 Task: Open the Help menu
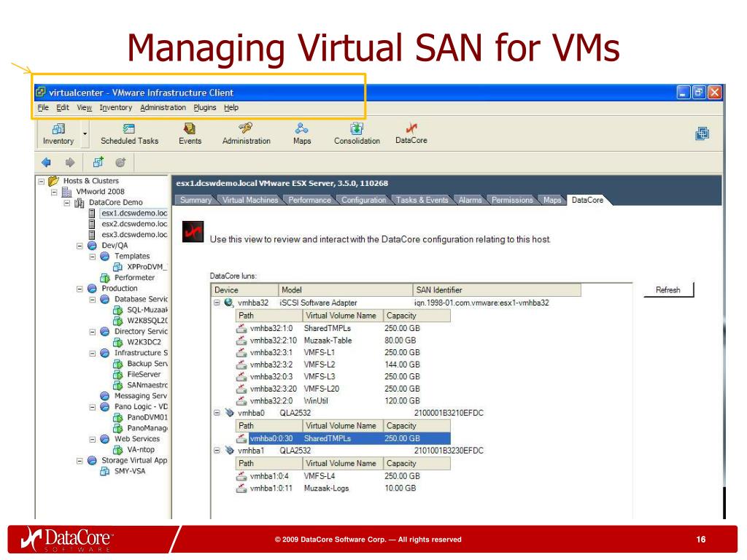[x=231, y=108]
